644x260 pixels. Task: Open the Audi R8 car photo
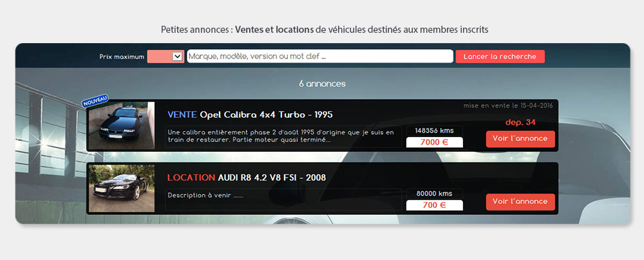pyautogui.click(x=122, y=189)
